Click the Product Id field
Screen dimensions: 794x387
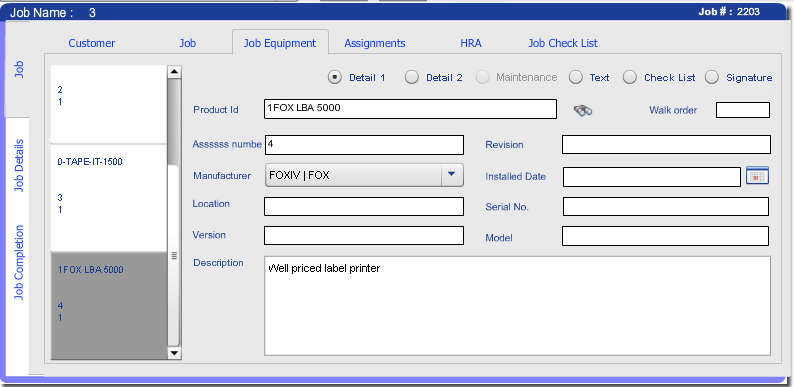pyautogui.click(x=410, y=109)
